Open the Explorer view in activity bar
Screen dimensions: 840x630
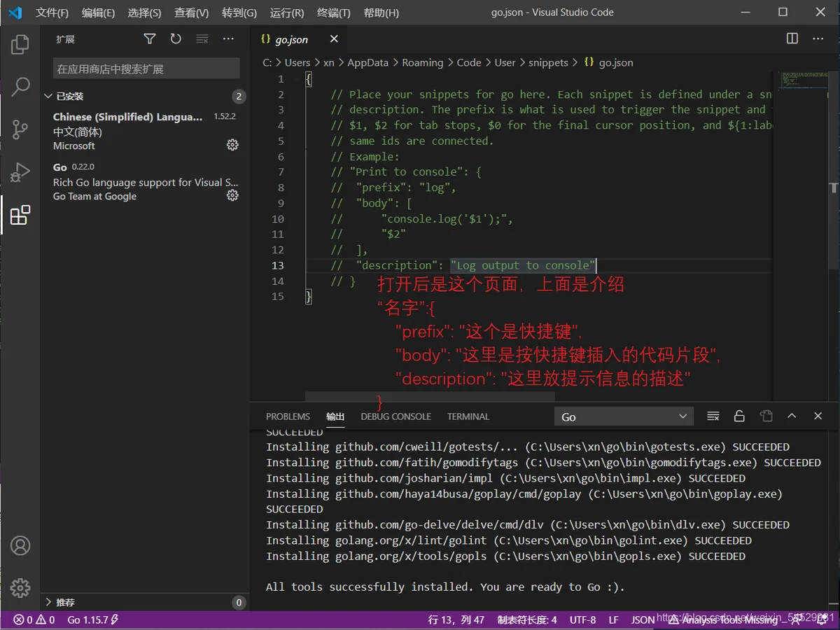(20, 45)
